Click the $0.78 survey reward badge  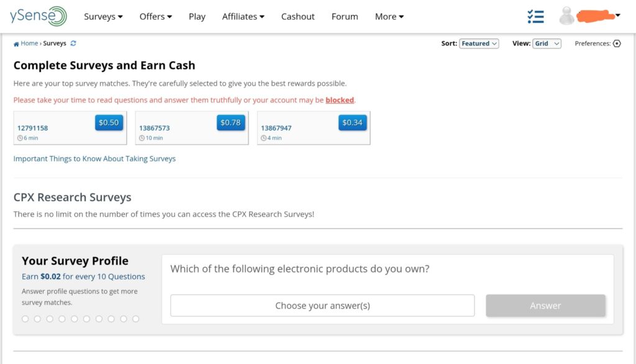coord(230,122)
